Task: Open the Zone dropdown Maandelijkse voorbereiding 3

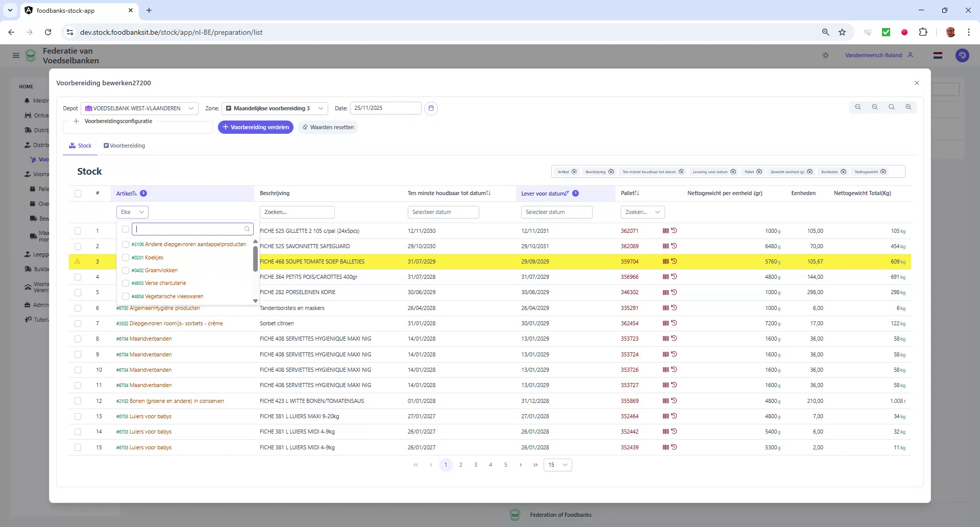Action: pyautogui.click(x=275, y=108)
